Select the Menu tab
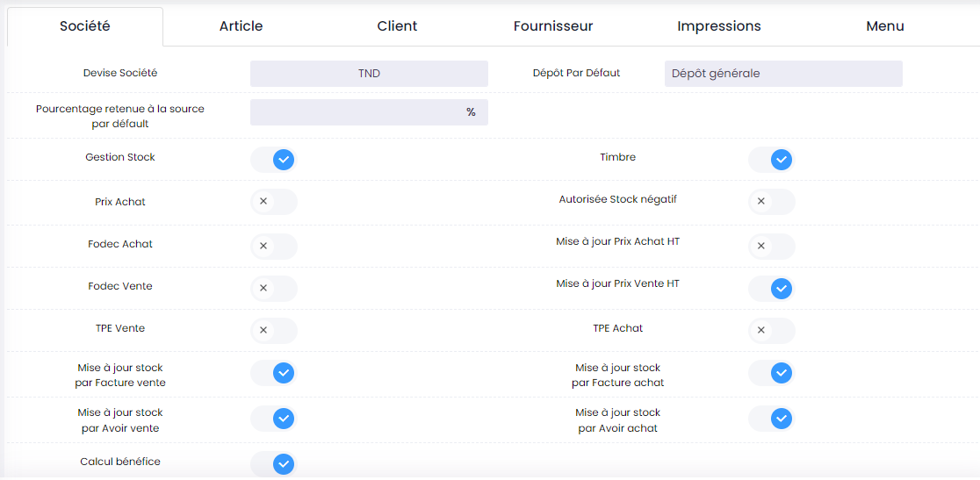Image resolution: width=980 pixels, height=480 pixels. pos(884,26)
